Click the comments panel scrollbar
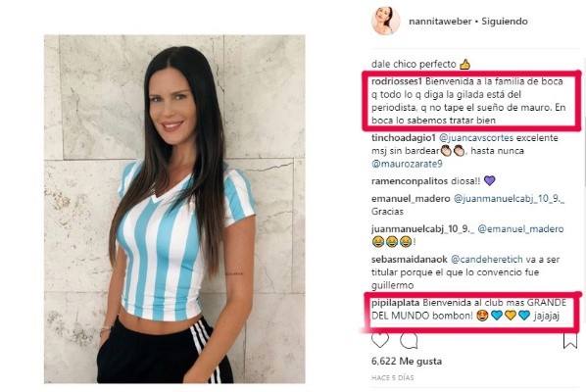 click(x=583, y=187)
